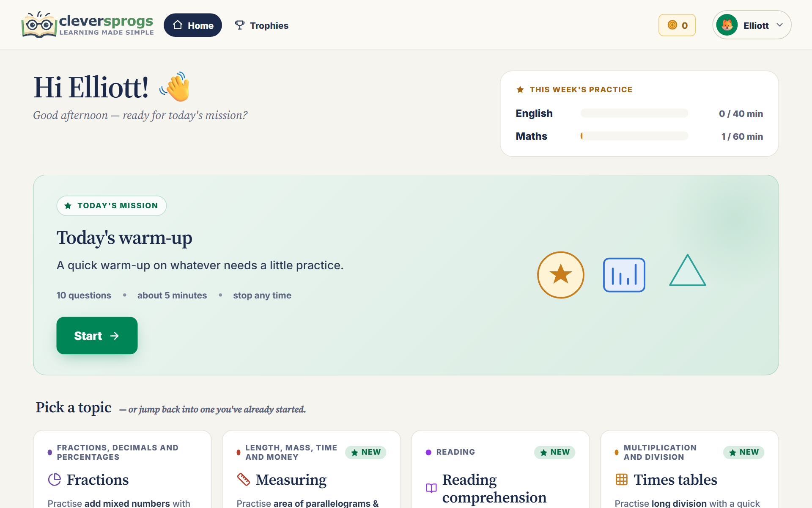Screen dimensions: 812x508
Task: Click the gold star medal icon
Action: coord(561,275)
